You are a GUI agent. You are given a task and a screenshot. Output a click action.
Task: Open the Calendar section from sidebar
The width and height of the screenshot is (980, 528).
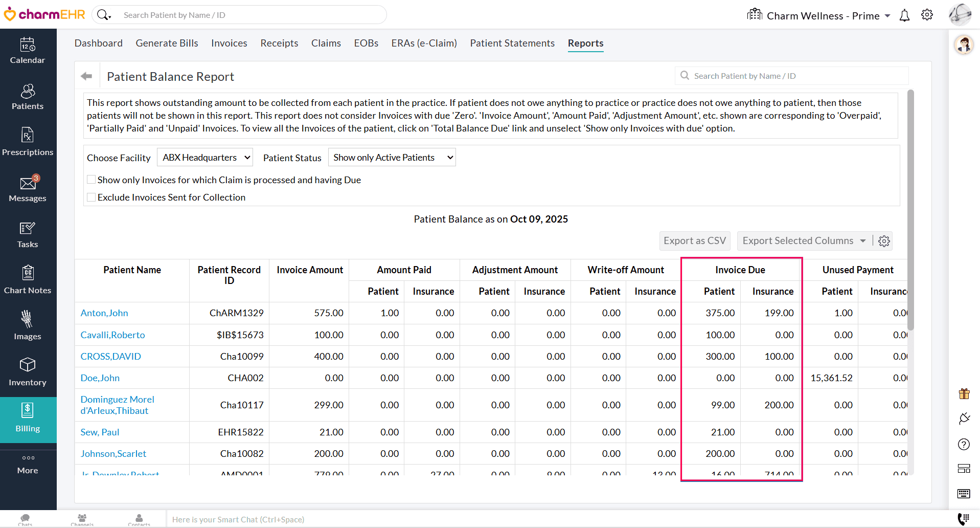point(28,51)
